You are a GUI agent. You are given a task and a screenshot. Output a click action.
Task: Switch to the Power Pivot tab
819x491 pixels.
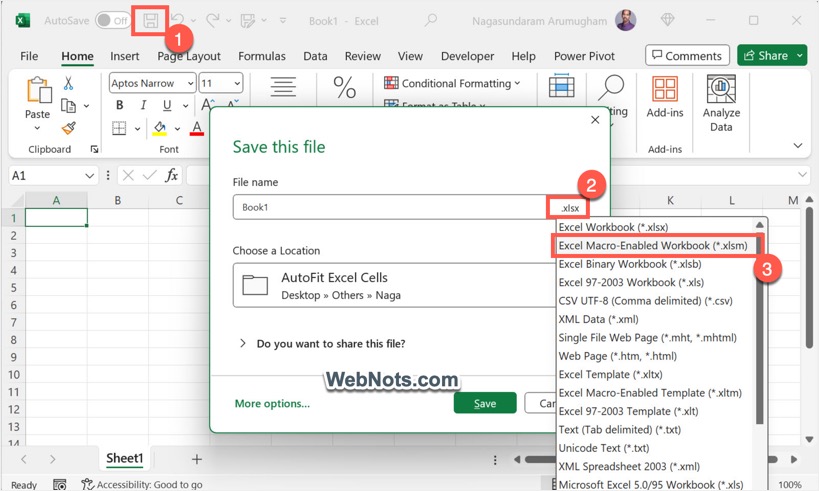(x=584, y=56)
